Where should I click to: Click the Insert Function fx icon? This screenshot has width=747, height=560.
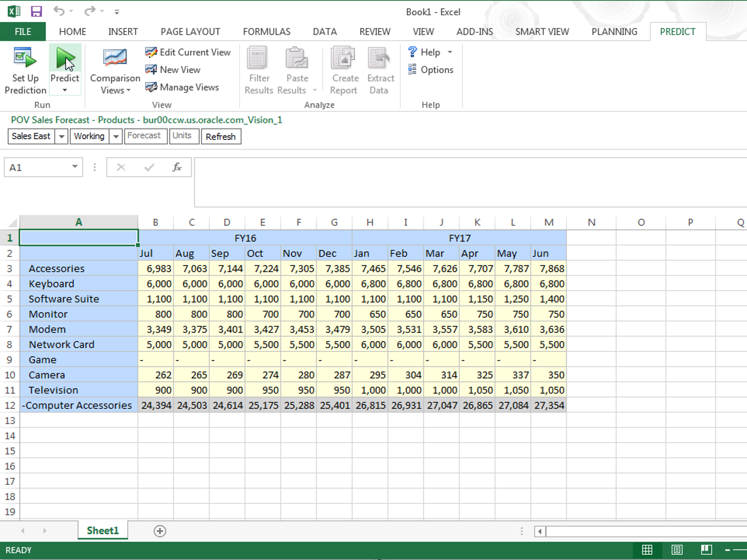(177, 167)
